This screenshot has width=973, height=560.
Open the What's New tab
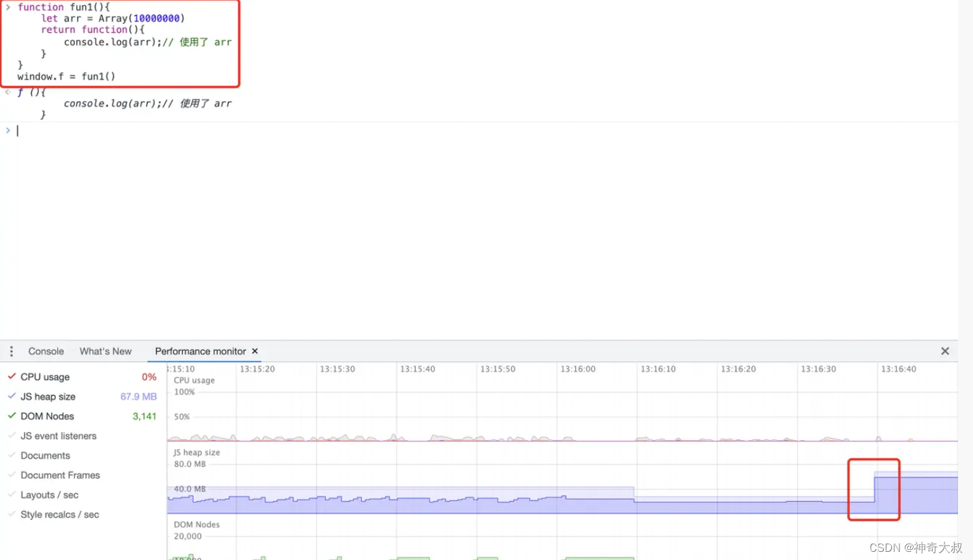(x=106, y=352)
